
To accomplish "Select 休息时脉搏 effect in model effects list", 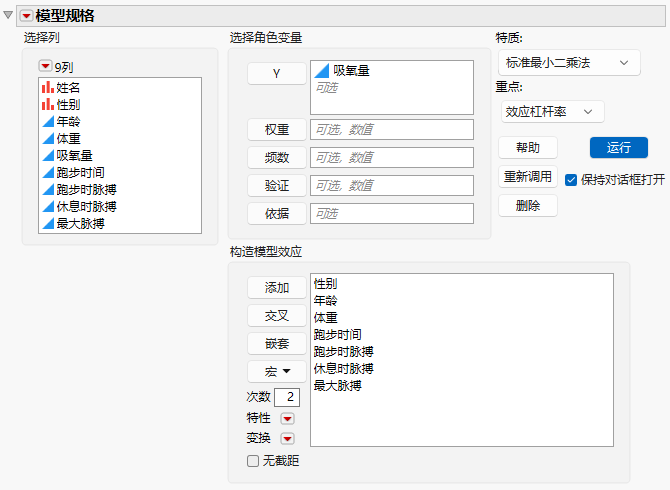I will click(x=344, y=369).
